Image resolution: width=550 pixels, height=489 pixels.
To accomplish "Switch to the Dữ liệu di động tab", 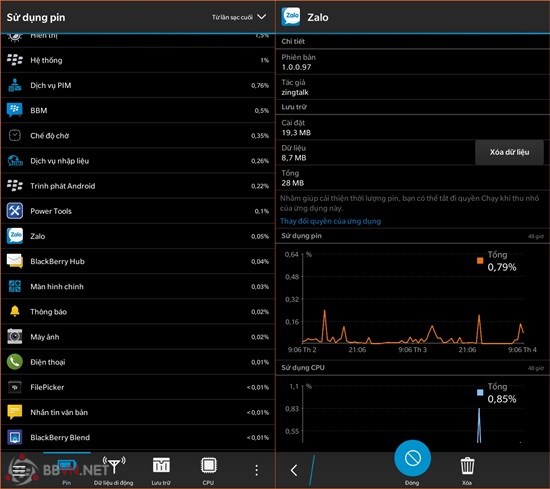I will [113, 470].
